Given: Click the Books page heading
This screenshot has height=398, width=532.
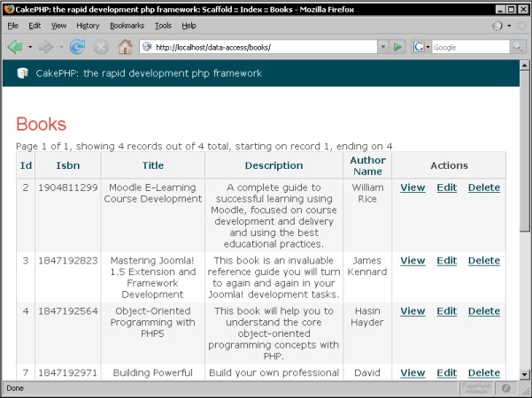Looking at the screenshot, I should (x=41, y=124).
